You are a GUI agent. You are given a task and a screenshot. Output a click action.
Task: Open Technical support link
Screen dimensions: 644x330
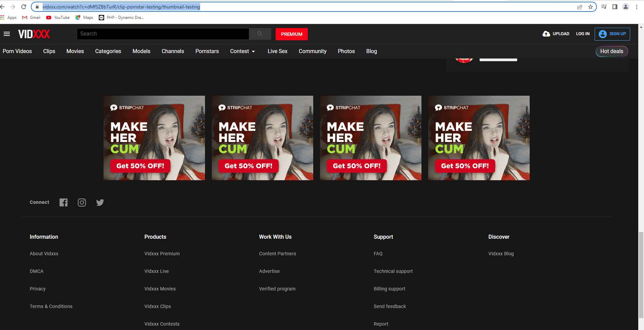393,271
